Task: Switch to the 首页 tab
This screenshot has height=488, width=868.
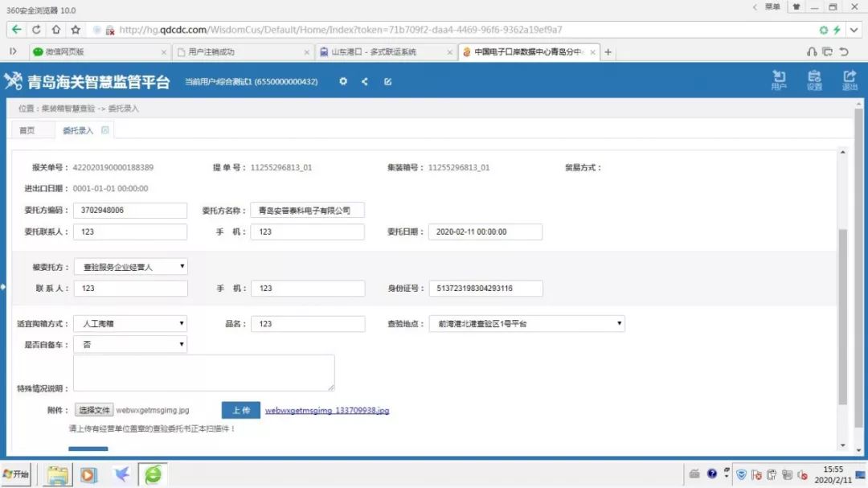Action: [27, 130]
